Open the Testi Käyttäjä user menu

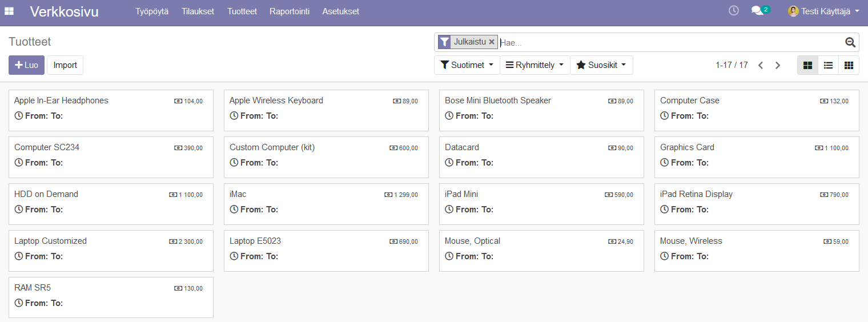(x=824, y=11)
